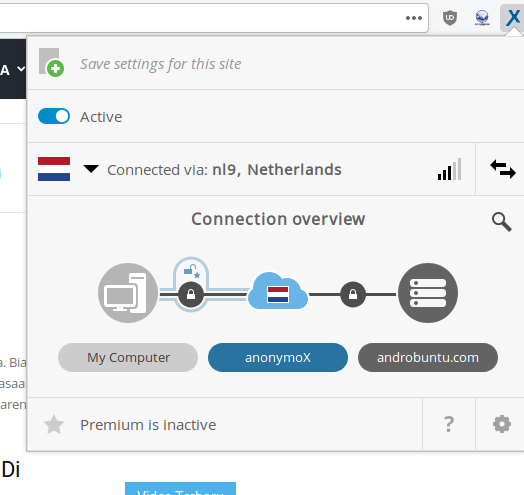The width and height of the screenshot is (524, 495).
Task: Click the lock between computer and cloud
Action: [x=191, y=294]
